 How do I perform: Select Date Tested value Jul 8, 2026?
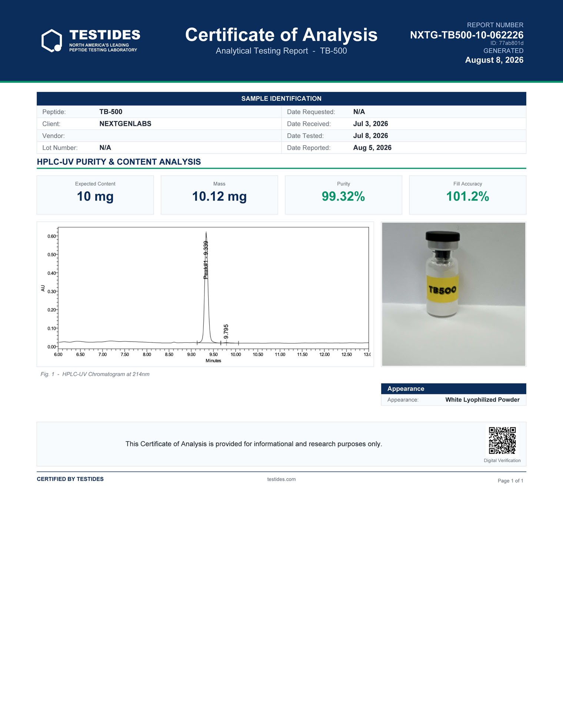[370, 136]
